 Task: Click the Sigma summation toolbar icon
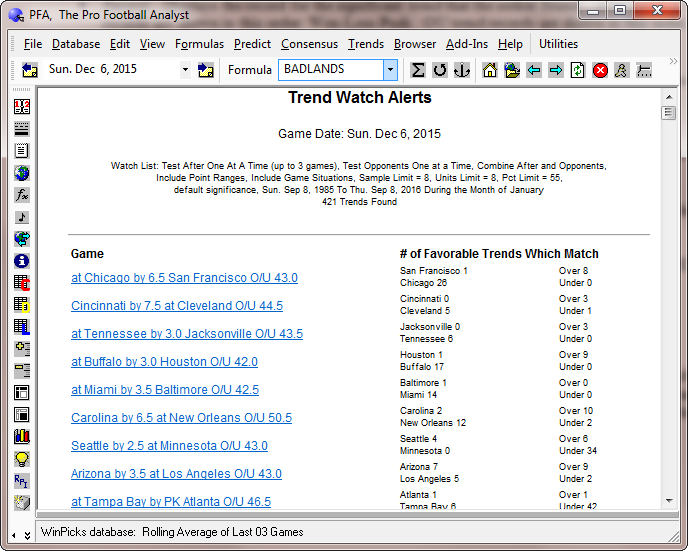(418, 70)
